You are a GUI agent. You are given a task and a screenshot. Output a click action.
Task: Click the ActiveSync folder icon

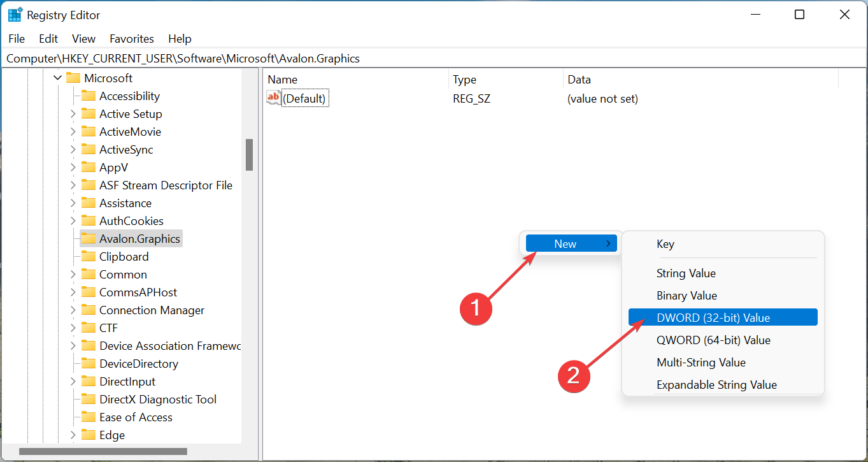point(89,150)
